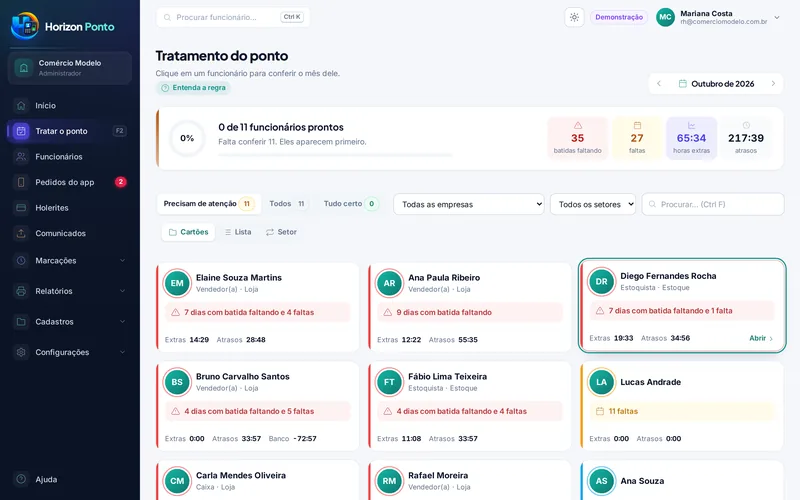The image size is (800, 500).
Task: Expand the Relatórios submenu chevron
Action: [122, 291]
